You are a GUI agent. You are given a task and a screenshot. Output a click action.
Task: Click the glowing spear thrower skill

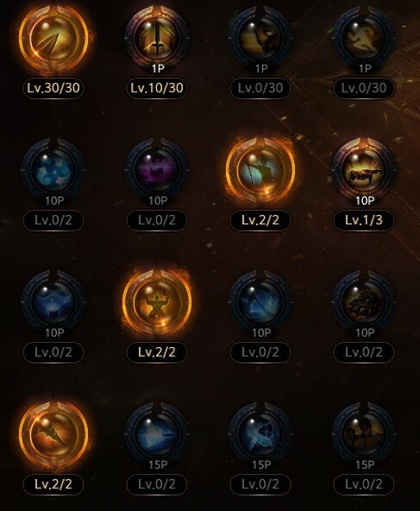click(x=260, y=170)
